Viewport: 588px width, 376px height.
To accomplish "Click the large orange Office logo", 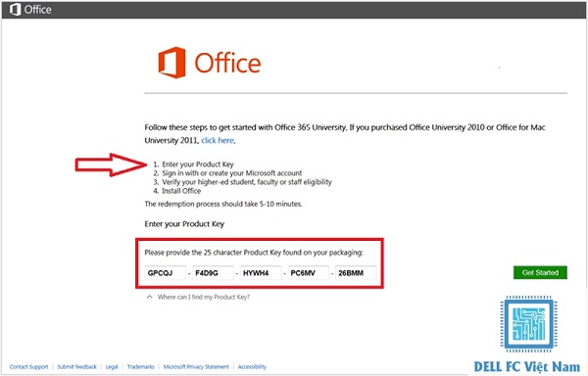I will coord(210,63).
